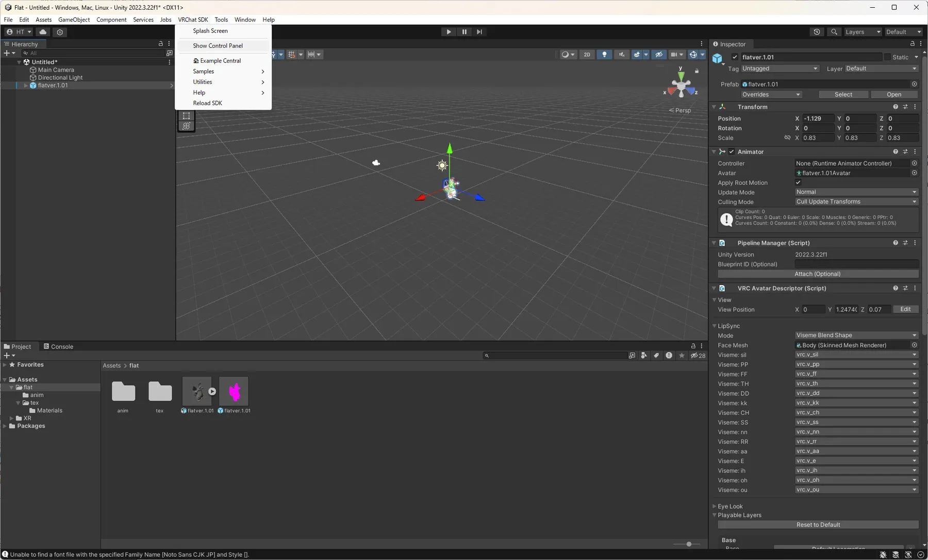
Task: Open Unity Version Control icon beside cloud
Action: [x=60, y=32]
